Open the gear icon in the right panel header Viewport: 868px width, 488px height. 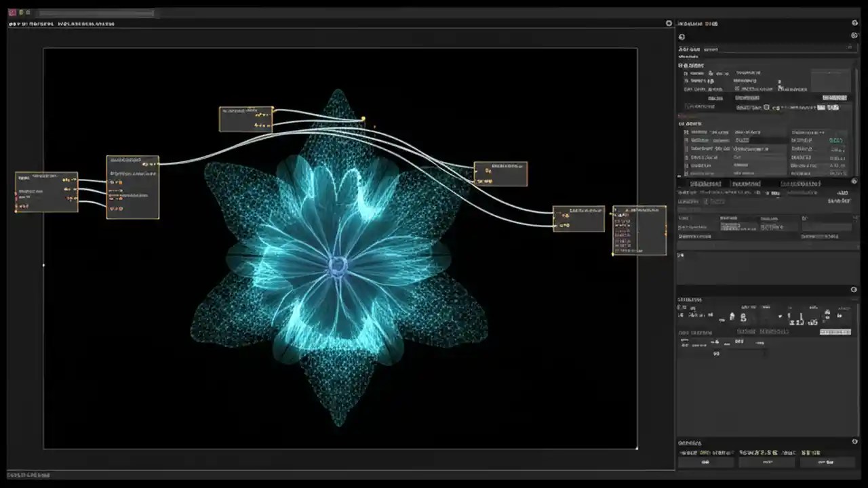[854, 22]
